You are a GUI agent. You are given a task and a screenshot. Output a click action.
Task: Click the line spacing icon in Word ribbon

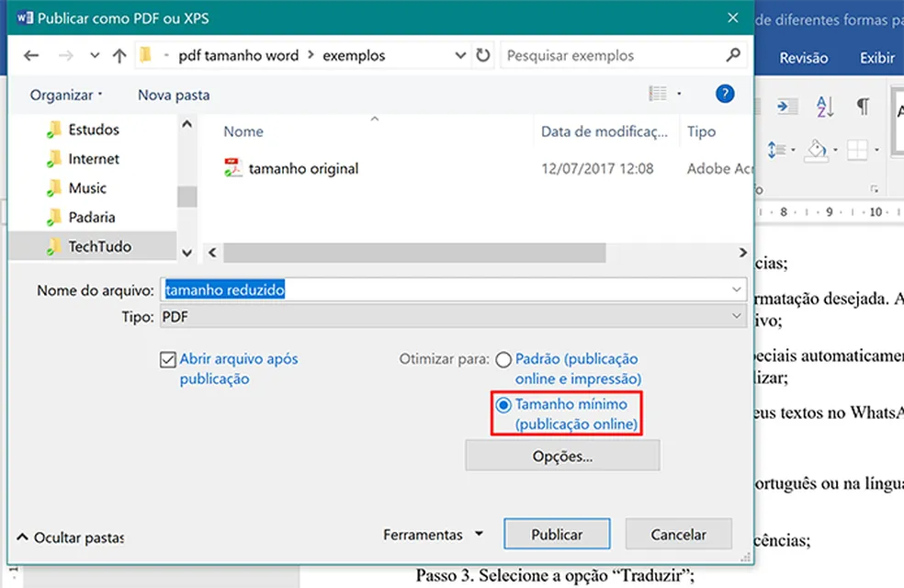[x=776, y=150]
